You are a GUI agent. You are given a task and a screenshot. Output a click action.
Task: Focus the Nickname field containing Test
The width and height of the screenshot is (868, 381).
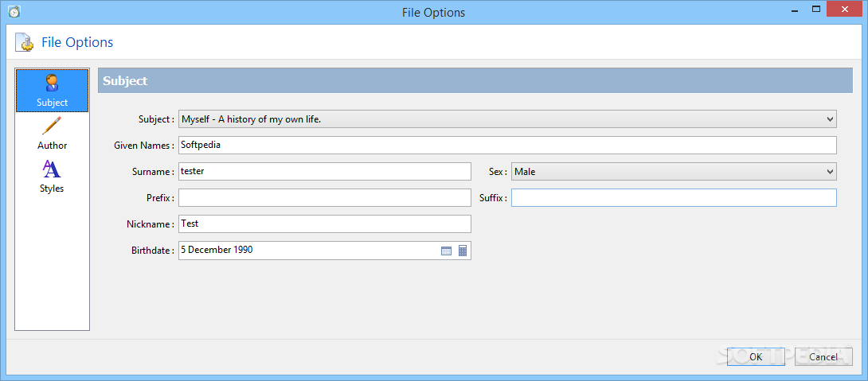coord(324,224)
